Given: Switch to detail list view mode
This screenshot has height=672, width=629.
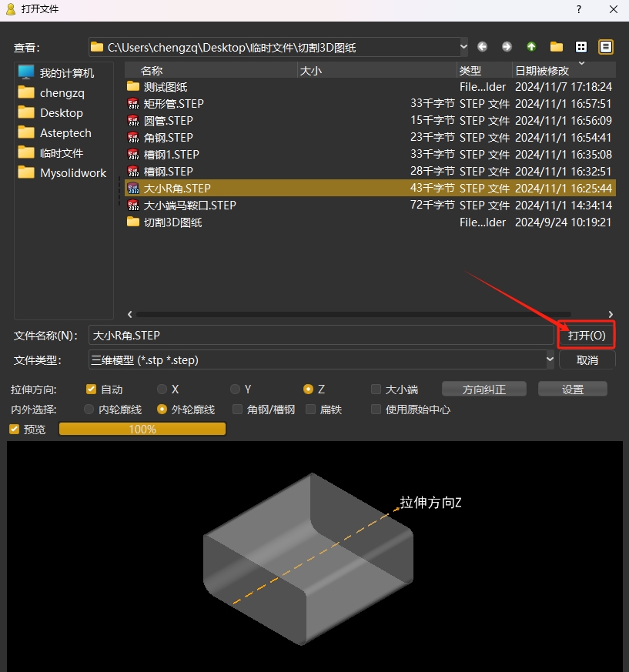Looking at the screenshot, I should (605, 47).
